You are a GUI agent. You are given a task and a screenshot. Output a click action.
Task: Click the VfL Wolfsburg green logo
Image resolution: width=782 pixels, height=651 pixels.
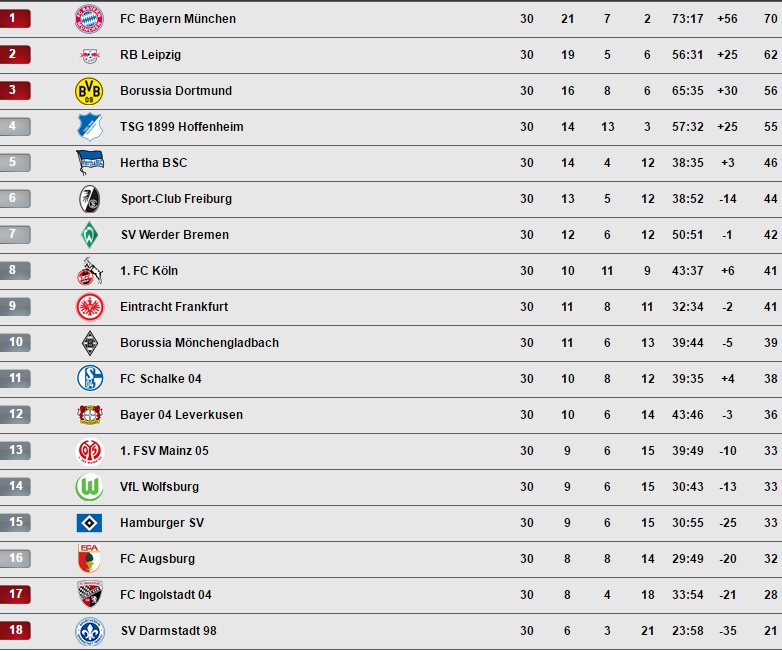click(89, 487)
